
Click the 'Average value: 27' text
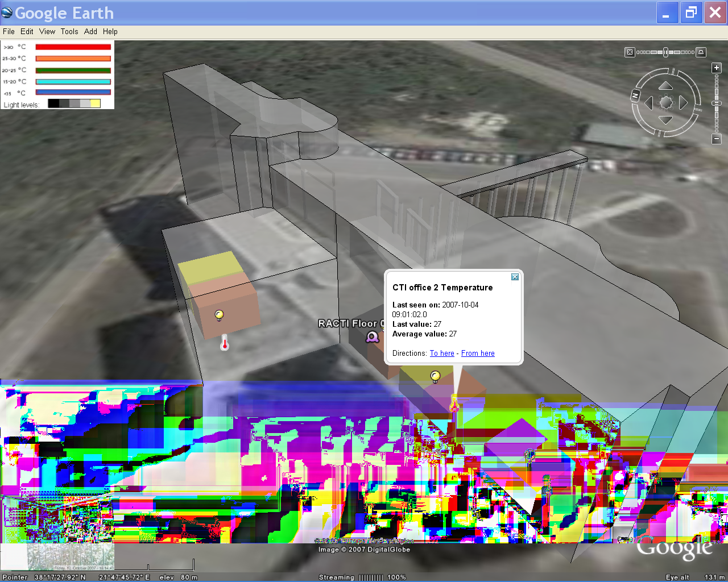tap(424, 334)
